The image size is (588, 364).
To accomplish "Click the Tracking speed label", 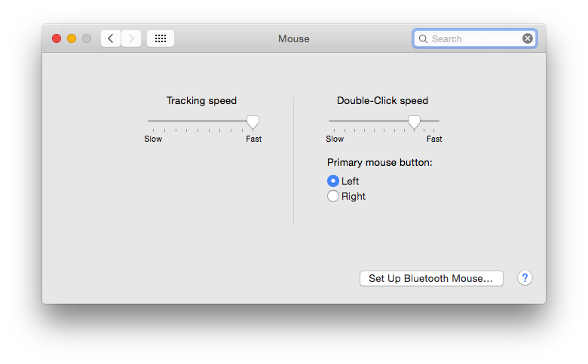I will click(201, 100).
